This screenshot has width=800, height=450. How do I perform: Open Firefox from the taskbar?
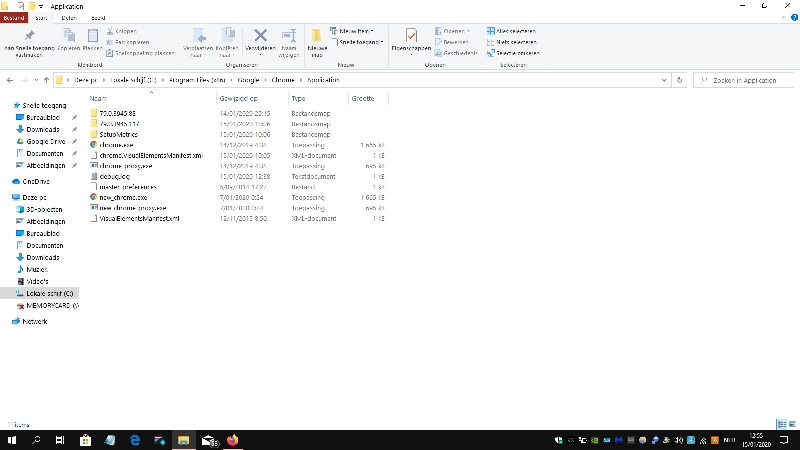coord(234,440)
